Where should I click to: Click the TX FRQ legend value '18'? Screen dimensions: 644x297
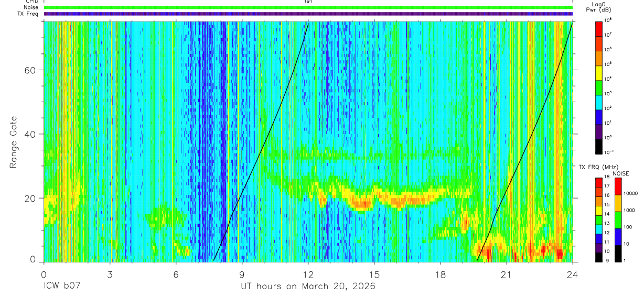[608, 178]
